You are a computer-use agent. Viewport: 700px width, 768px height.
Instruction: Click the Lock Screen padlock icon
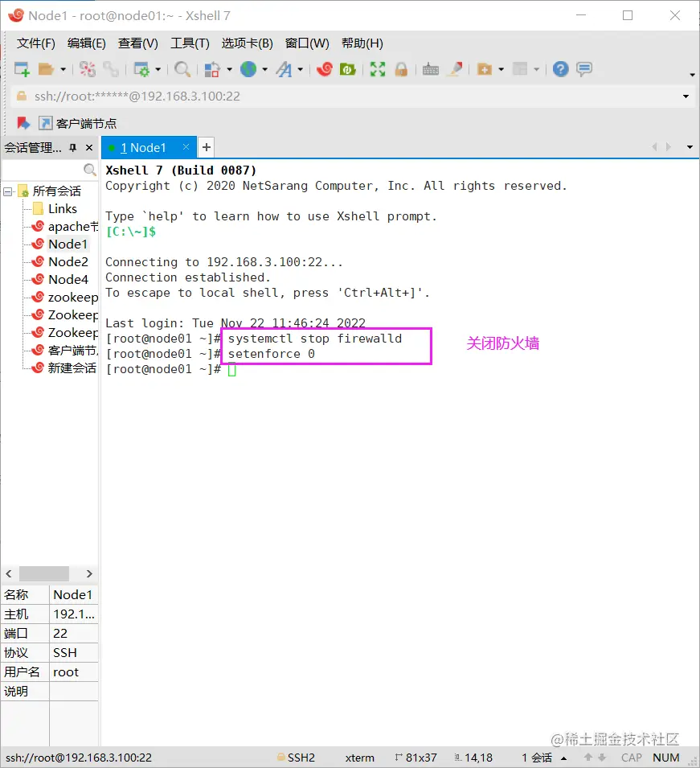click(x=401, y=69)
